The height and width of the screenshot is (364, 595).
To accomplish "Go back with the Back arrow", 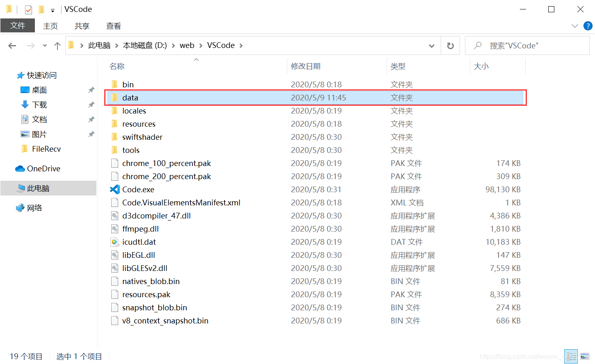I will 12,45.
